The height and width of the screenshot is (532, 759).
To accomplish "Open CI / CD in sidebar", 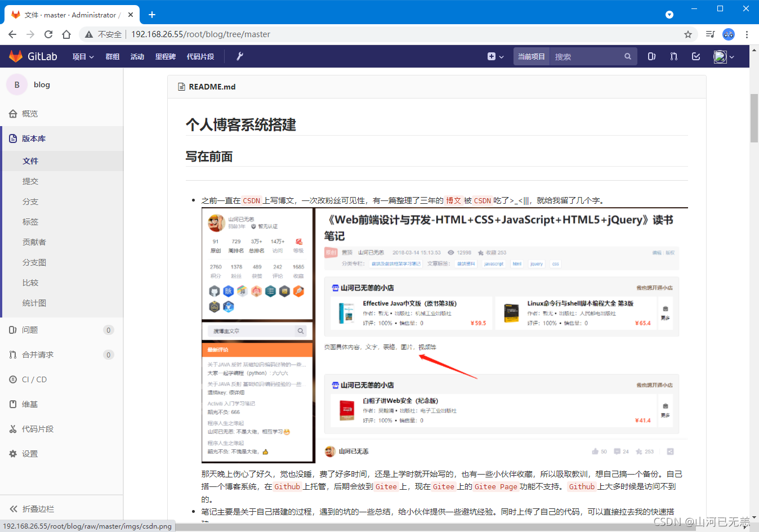I will 61,379.
